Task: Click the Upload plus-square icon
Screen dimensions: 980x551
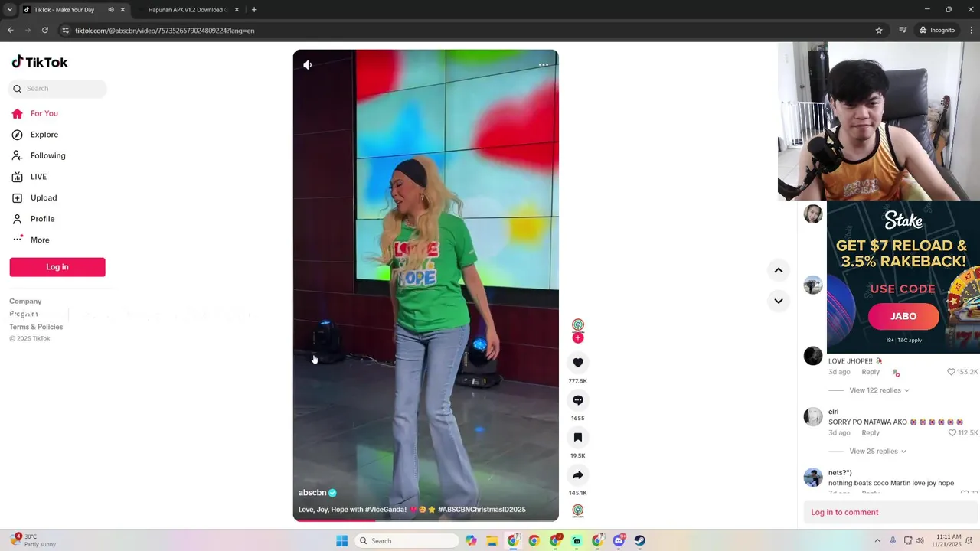Action: pyautogui.click(x=17, y=197)
